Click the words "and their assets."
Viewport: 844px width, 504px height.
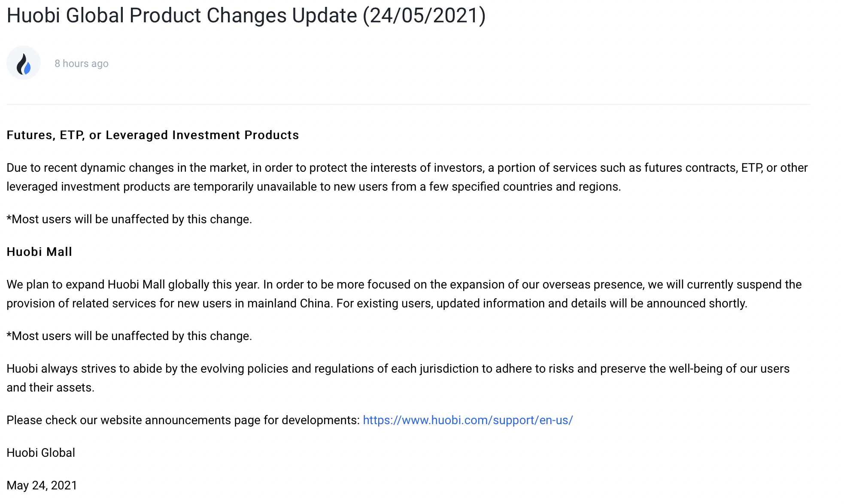pos(50,387)
